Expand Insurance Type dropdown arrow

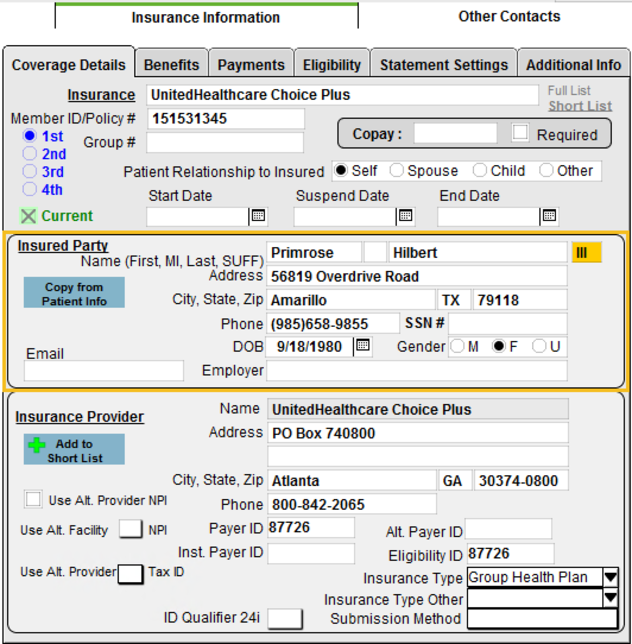[611, 577]
